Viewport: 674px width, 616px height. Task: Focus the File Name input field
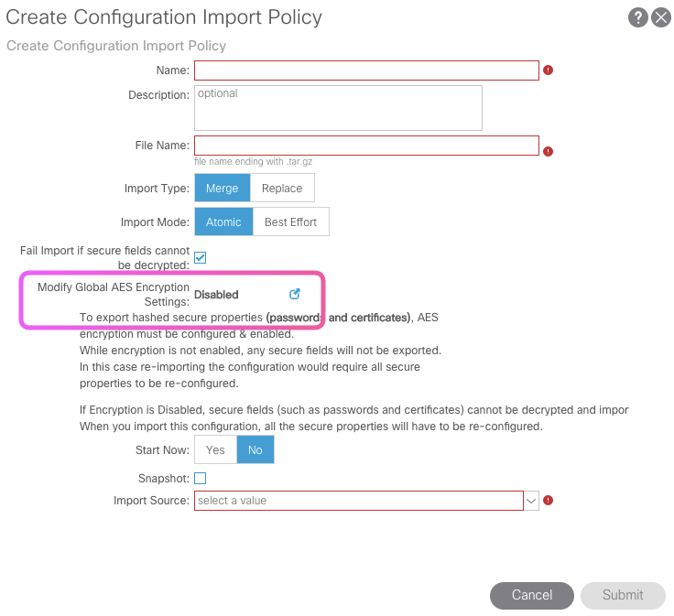366,146
